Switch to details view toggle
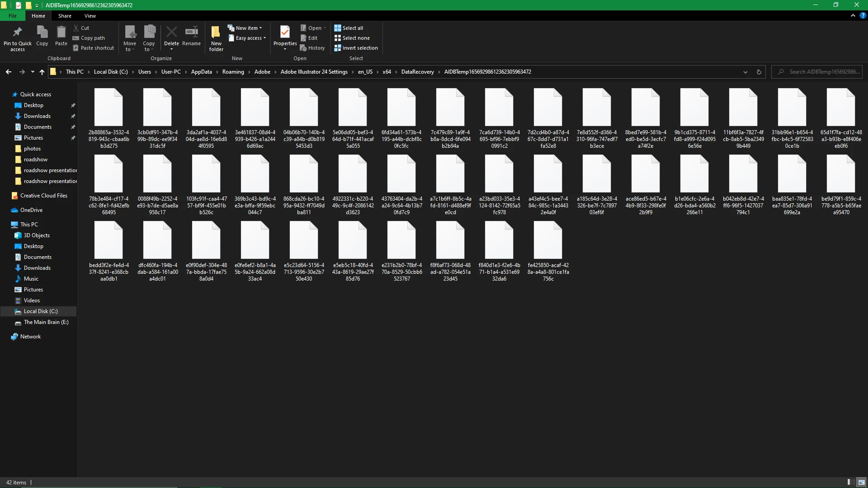 [x=850, y=482]
